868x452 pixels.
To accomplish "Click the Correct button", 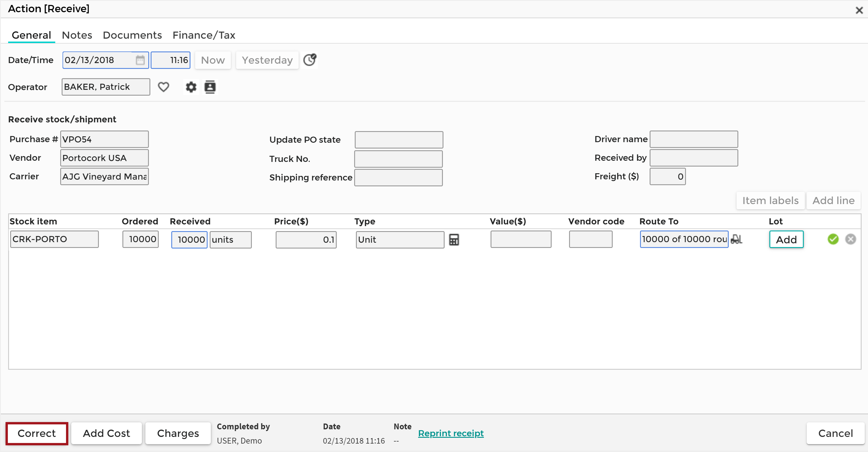I will (x=37, y=433).
